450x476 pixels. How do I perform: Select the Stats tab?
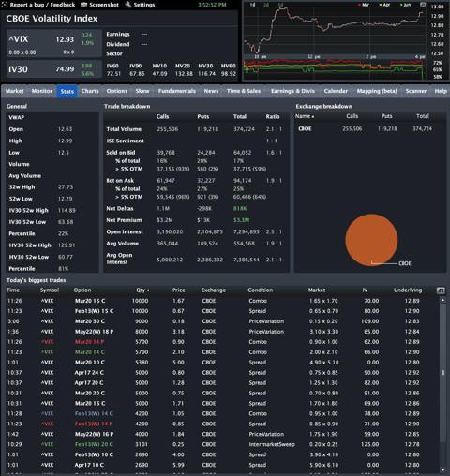[67, 91]
